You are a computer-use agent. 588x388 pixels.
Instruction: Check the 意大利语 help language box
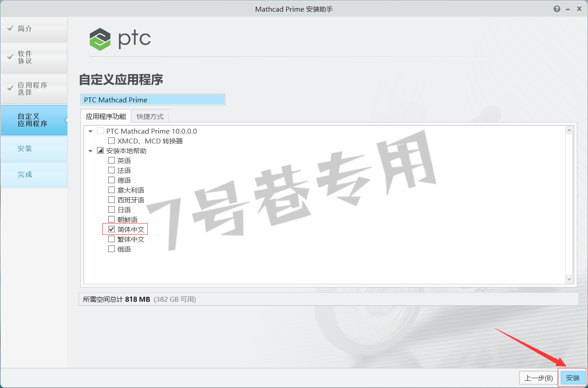coord(111,190)
